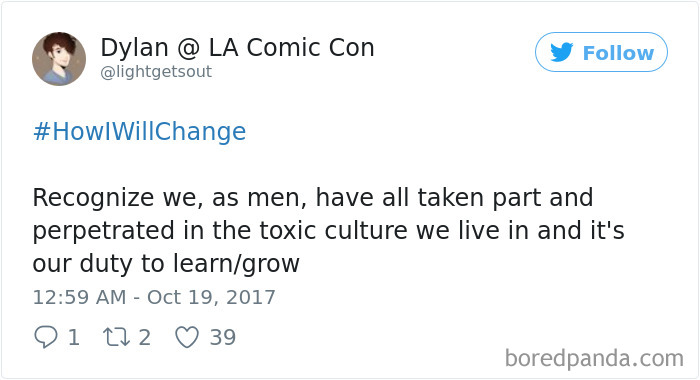Image resolution: width=700 pixels, height=380 pixels.
Task: Click the toxic culture line of the tweet
Action: (x=328, y=231)
